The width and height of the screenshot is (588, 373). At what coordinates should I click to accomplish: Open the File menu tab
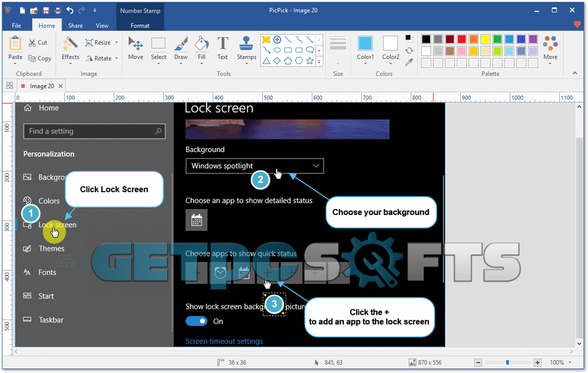click(17, 25)
